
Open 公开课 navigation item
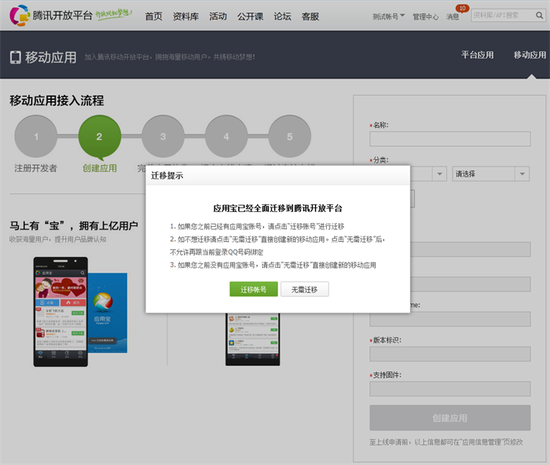(x=250, y=16)
